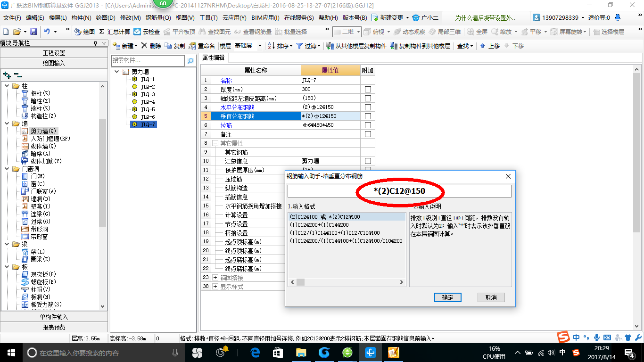Click the 绘图 drawing toolbar button
Screen dimensions: 644x362
pos(84,32)
